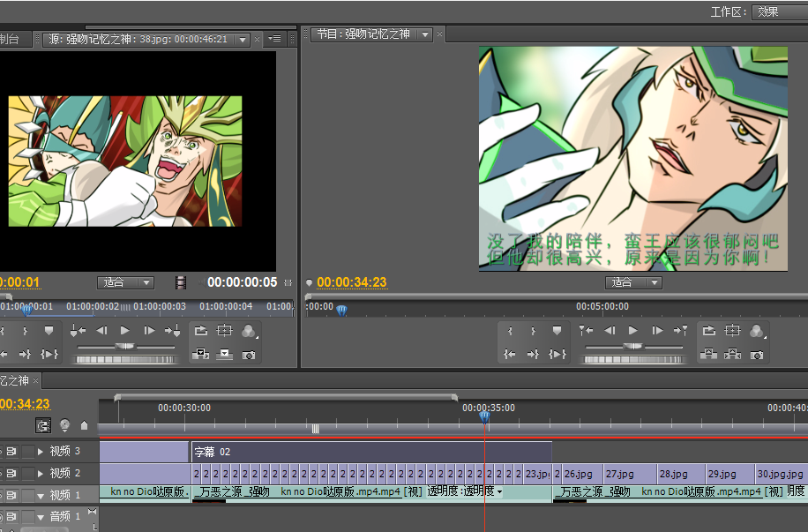Set unnumbered marker in timeline

pyautogui.click(x=84, y=425)
